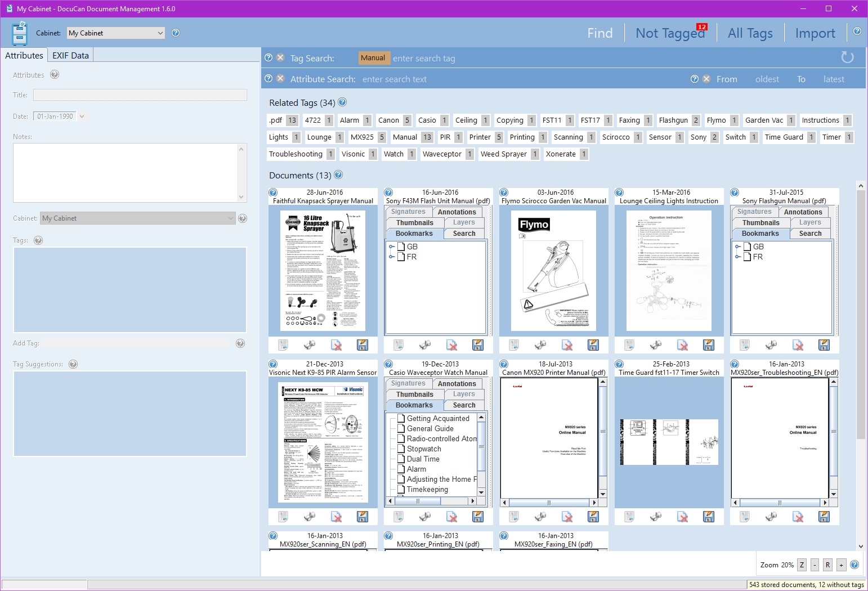Screen dimensions: 868x591
Task: Open the Not Tagged view
Action: (x=670, y=33)
